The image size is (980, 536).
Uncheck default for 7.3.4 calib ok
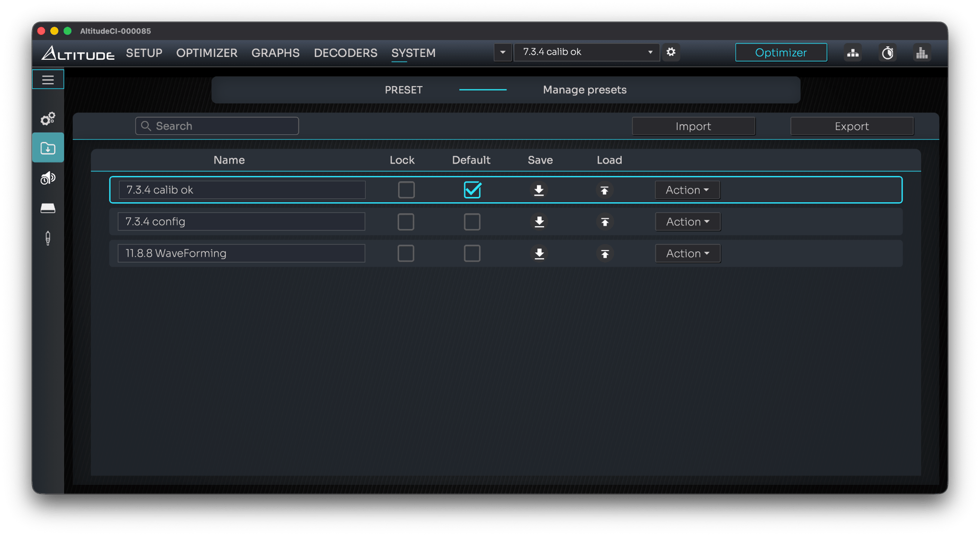pos(472,190)
